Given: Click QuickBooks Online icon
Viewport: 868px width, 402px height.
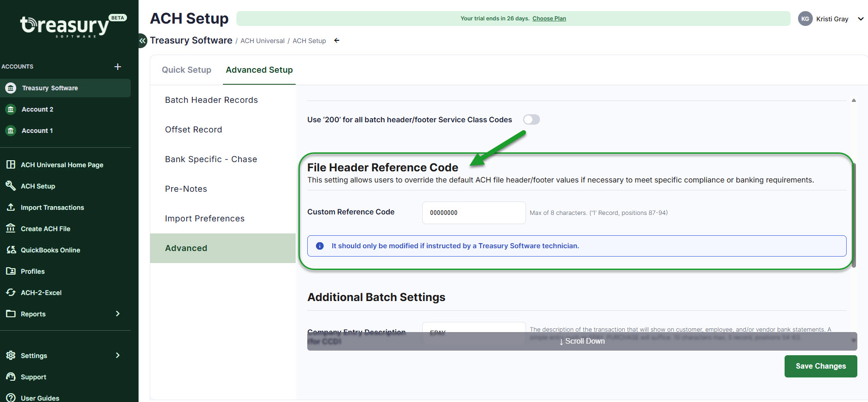Looking at the screenshot, I should coord(11,250).
